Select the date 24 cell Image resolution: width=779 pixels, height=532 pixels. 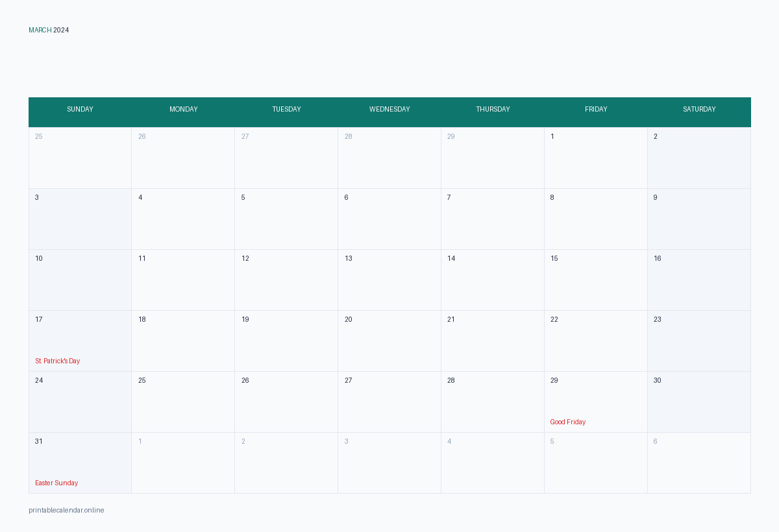click(80, 402)
